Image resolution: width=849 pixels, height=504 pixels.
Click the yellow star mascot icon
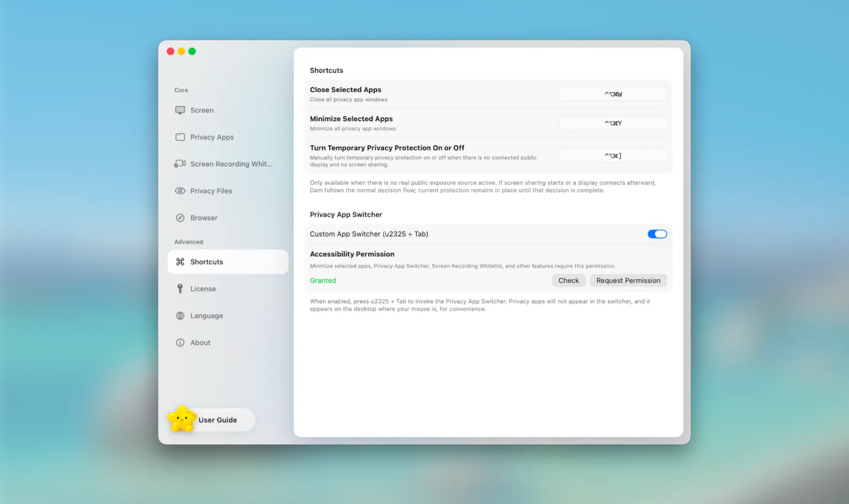click(181, 419)
